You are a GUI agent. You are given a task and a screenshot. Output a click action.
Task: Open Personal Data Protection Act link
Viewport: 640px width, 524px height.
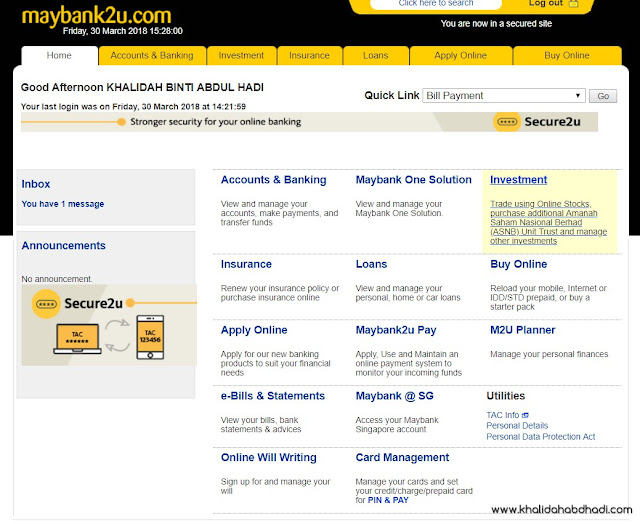[541, 437]
